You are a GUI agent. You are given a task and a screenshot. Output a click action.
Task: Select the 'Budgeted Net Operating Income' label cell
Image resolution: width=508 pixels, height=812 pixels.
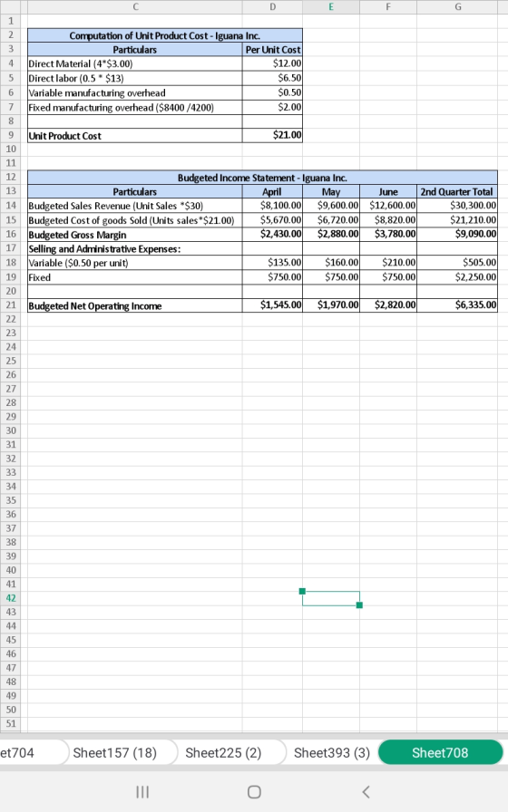135,305
